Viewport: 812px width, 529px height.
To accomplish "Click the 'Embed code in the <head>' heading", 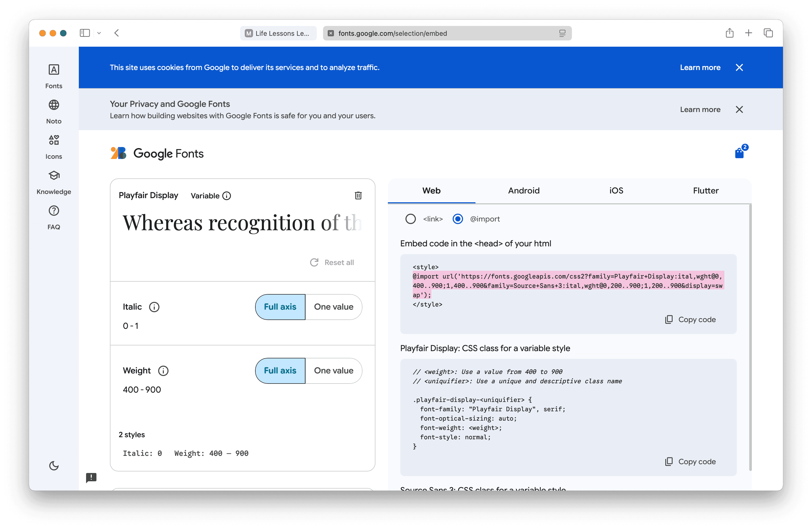I will click(x=475, y=244).
